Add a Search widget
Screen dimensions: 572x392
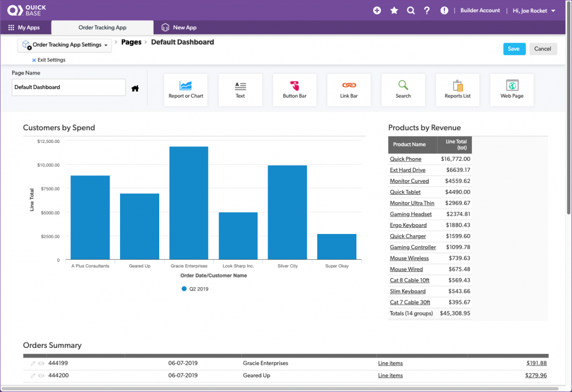tap(403, 90)
